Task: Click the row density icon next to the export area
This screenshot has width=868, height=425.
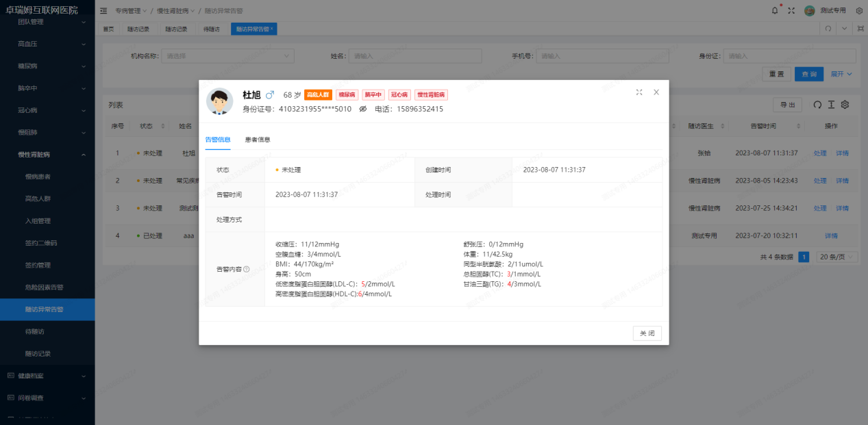Action: pyautogui.click(x=830, y=105)
